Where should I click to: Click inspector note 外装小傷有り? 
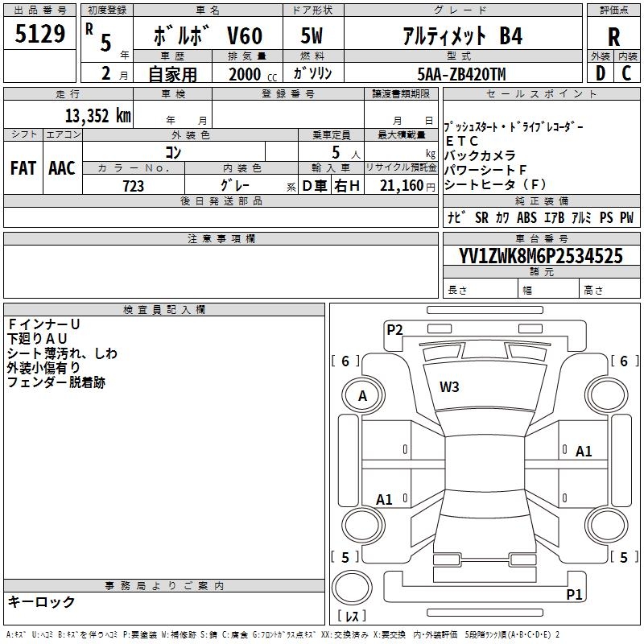[43, 368]
